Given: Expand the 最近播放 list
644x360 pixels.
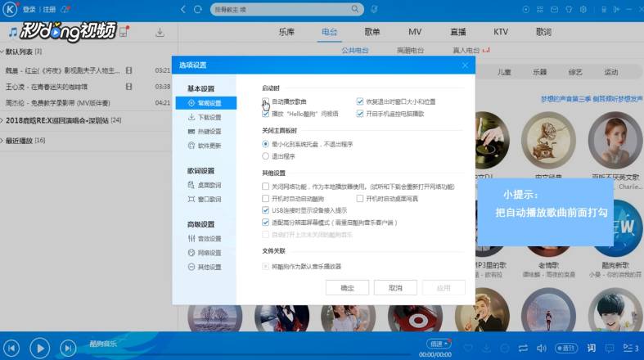Looking at the screenshot, I should tap(2, 141).
